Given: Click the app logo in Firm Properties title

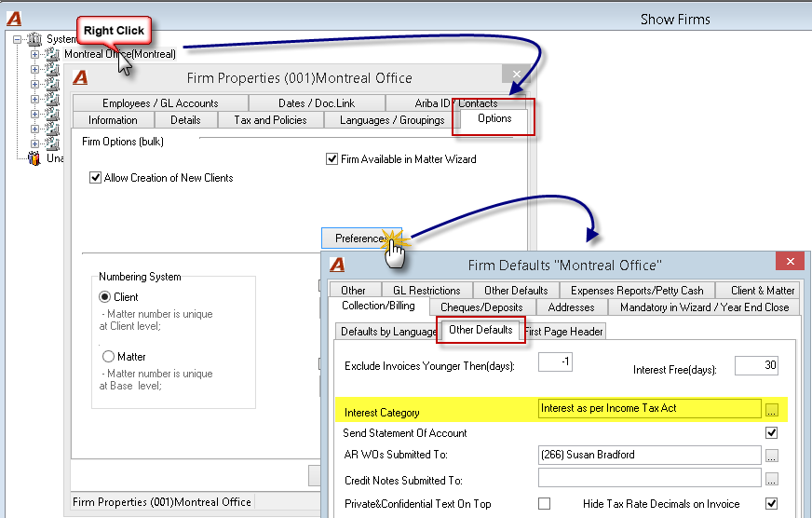Looking at the screenshot, I should (80, 77).
